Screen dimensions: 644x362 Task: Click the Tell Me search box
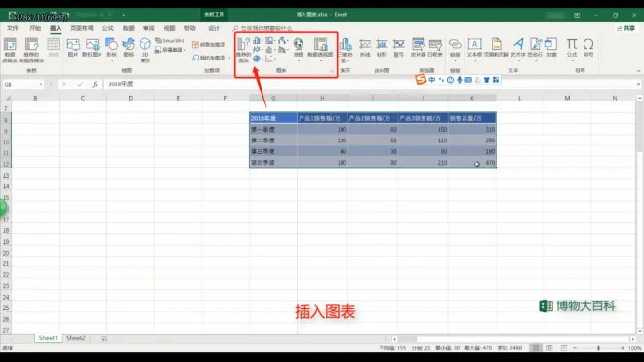point(262,28)
